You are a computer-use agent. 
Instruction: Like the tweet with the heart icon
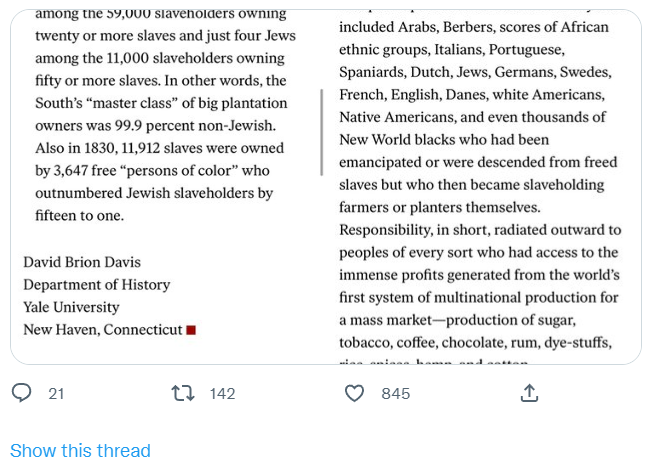coord(355,393)
